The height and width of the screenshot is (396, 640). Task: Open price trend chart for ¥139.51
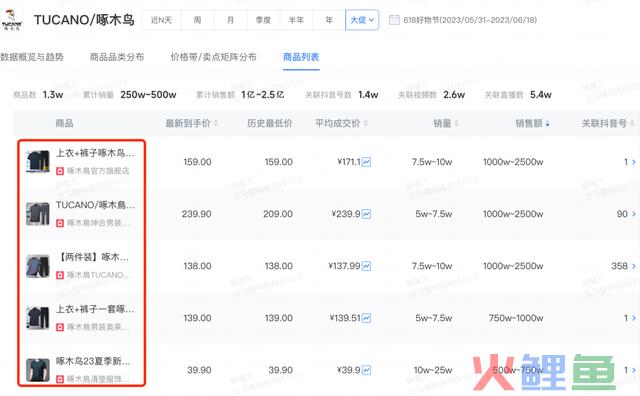coord(367,318)
